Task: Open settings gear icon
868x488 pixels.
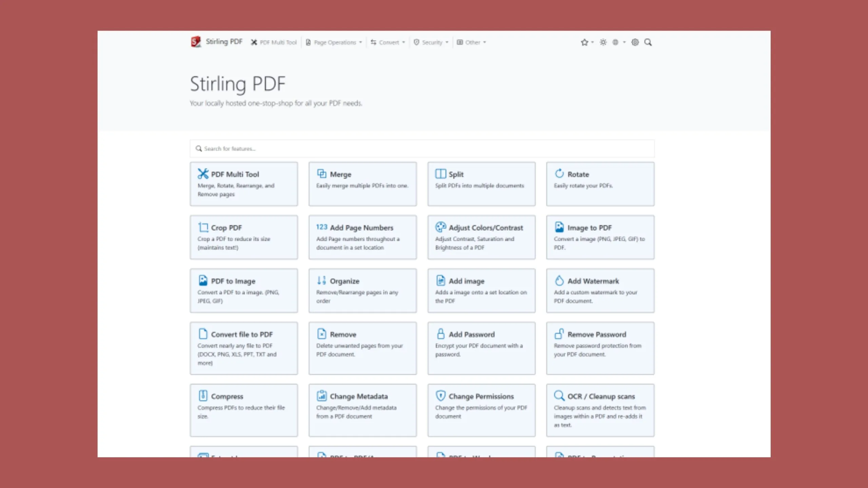Action: pos(635,42)
